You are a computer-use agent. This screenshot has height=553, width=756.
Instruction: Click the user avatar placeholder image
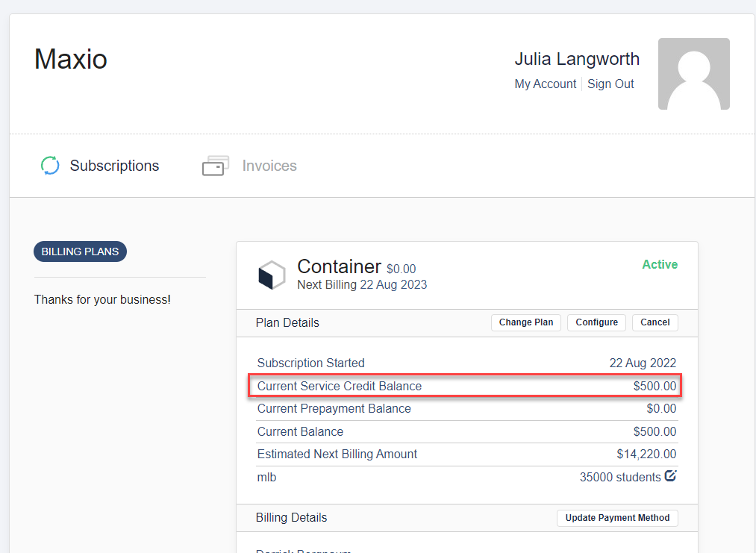click(x=693, y=74)
